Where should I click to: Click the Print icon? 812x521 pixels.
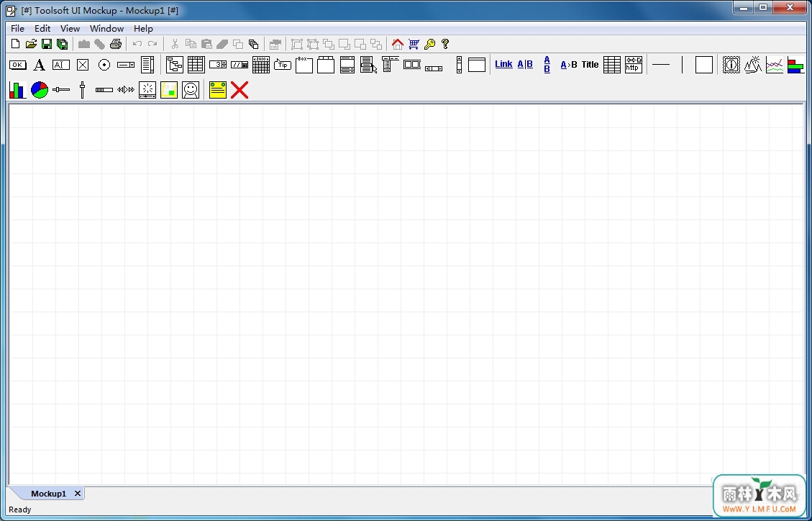[x=116, y=44]
